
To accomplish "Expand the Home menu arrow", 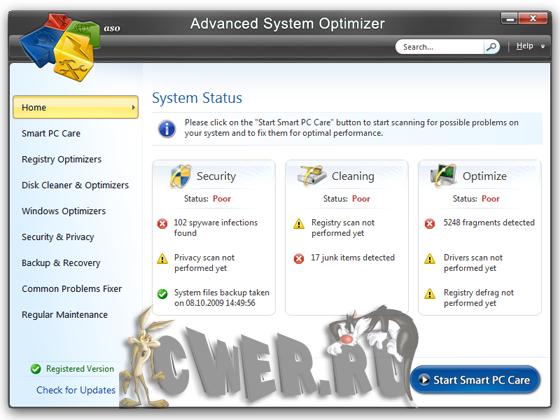I will coord(133,107).
